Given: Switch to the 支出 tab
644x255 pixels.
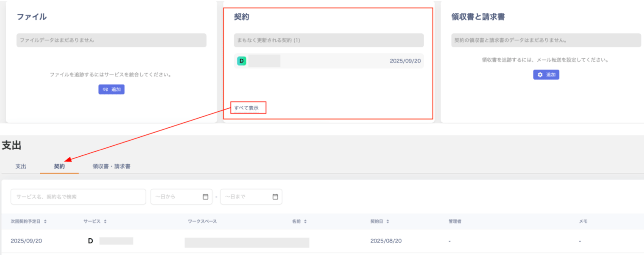Looking at the screenshot, I should pyautogui.click(x=20, y=166).
